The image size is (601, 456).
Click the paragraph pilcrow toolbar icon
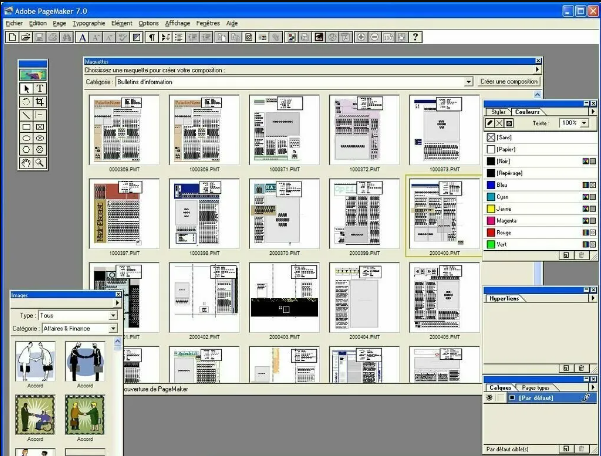[x=152, y=37]
